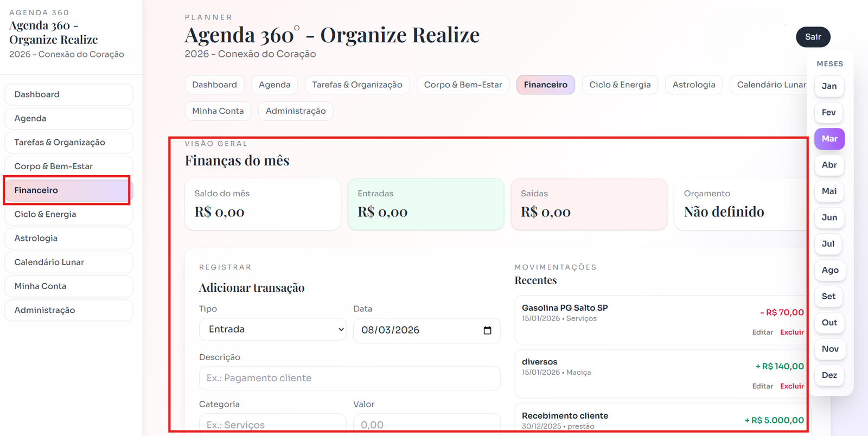Click the Saídas summary card
This screenshot has height=436, width=868.
tap(589, 204)
